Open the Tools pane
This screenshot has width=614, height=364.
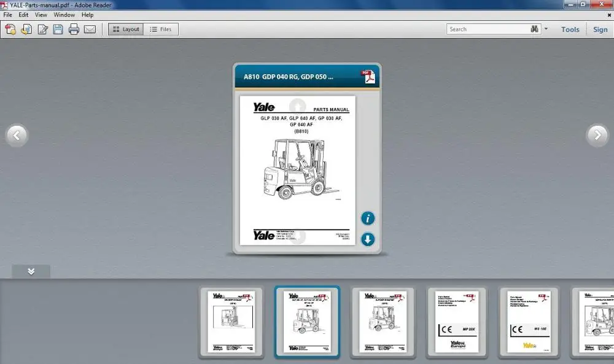[x=570, y=29]
